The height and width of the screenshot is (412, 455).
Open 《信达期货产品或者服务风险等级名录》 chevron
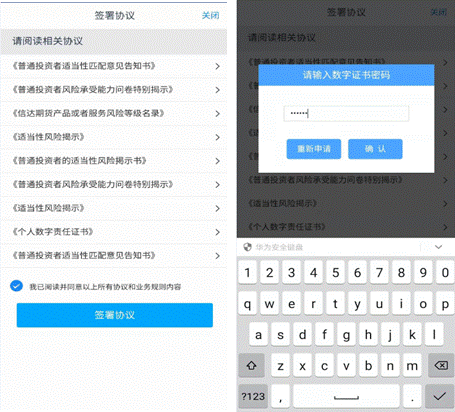tap(217, 114)
